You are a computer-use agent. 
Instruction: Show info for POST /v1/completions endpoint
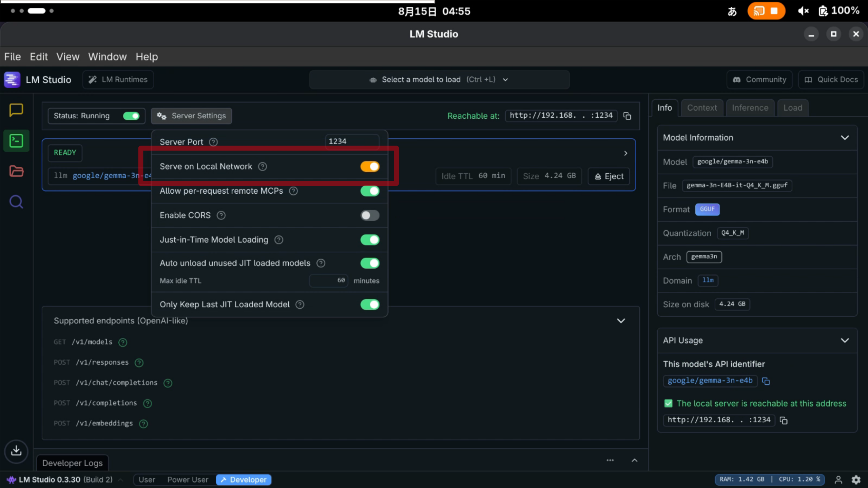[x=147, y=403]
